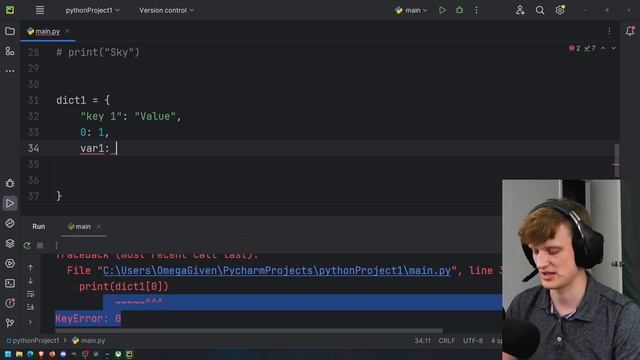Open the pythonProject1 project dropdown
The height and width of the screenshot is (360, 640).
pos(93,10)
